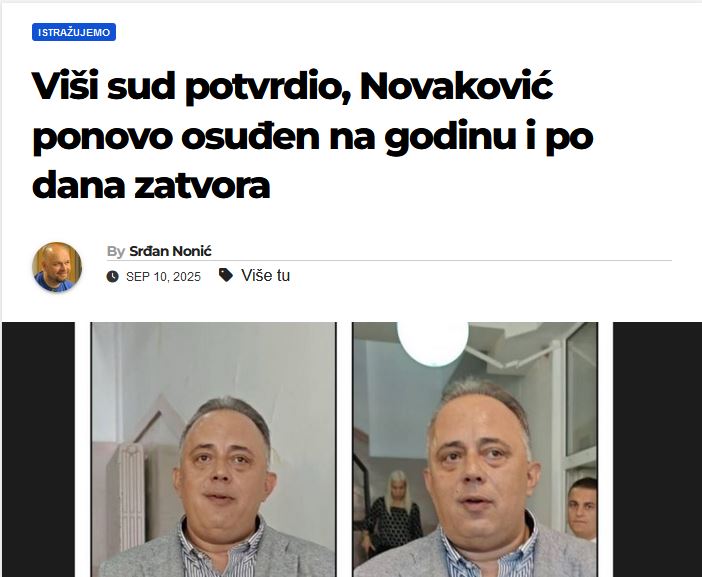Click the clock icon beside the date
The width and height of the screenshot is (702, 577).
[113, 277]
